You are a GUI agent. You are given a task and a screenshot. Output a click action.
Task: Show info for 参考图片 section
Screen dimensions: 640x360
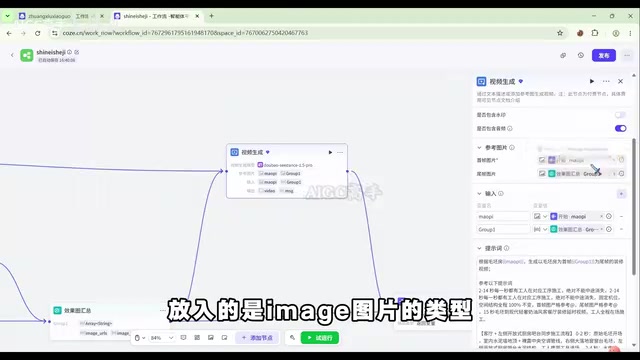512,148
